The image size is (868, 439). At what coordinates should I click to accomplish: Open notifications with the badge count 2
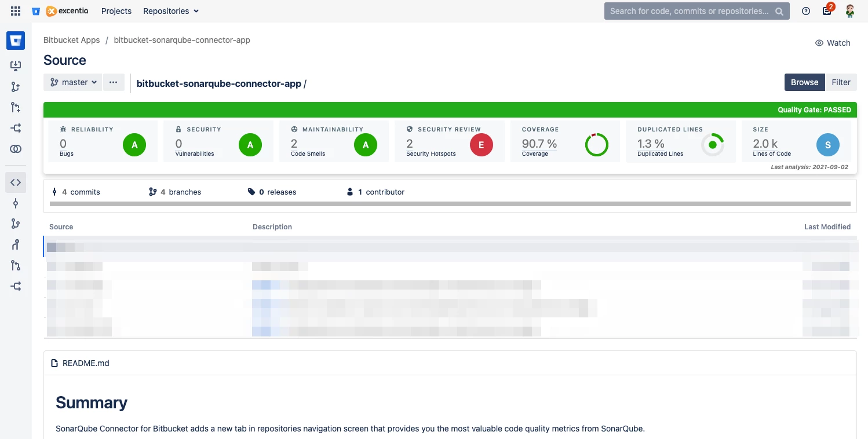click(x=827, y=10)
